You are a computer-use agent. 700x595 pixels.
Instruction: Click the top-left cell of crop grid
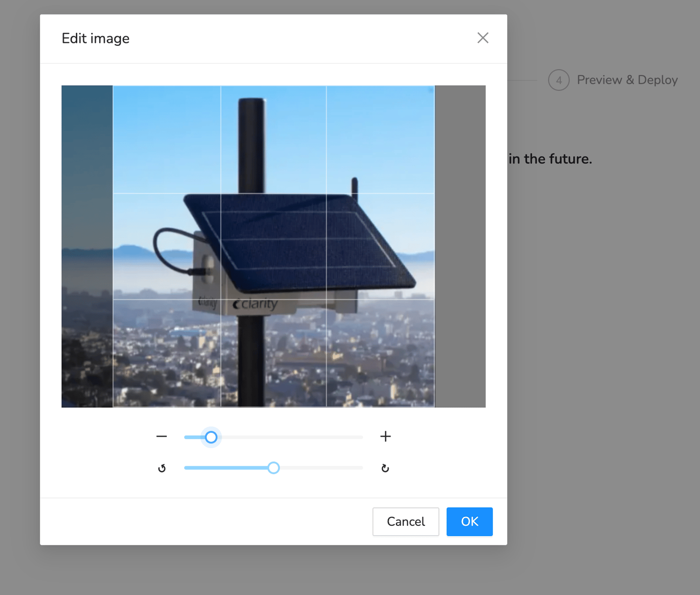(x=167, y=139)
